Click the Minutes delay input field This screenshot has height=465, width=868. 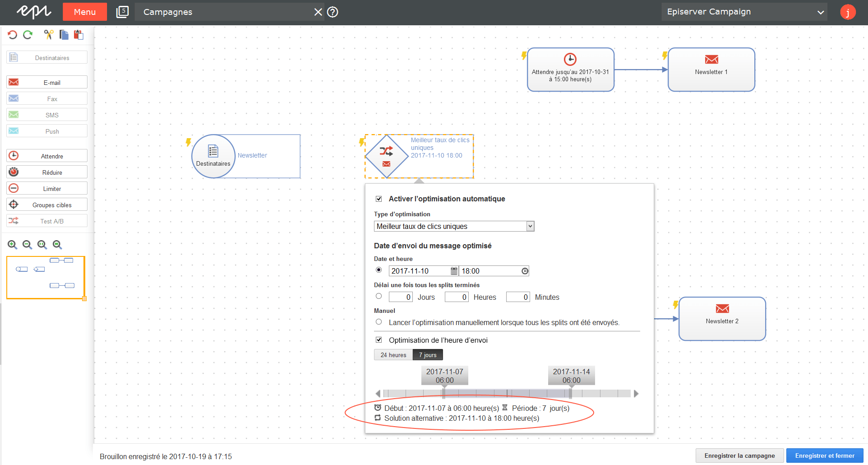pos(518,297)
